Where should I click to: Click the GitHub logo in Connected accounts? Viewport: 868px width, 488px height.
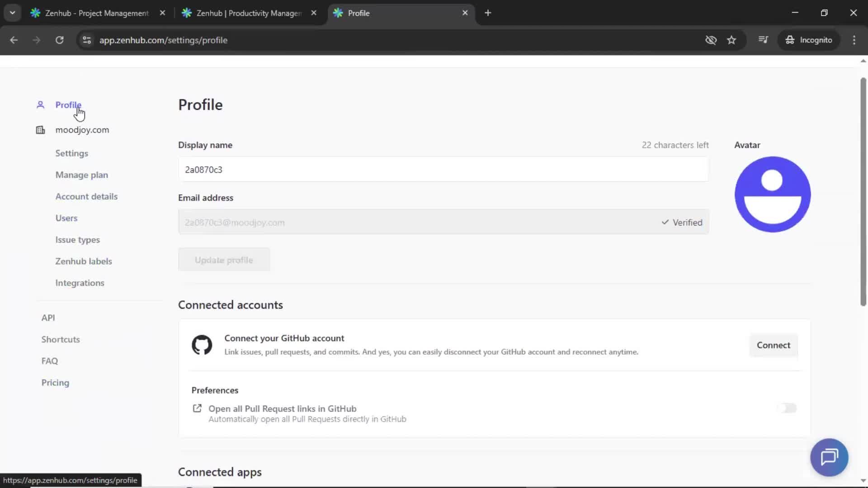(202, 345)
